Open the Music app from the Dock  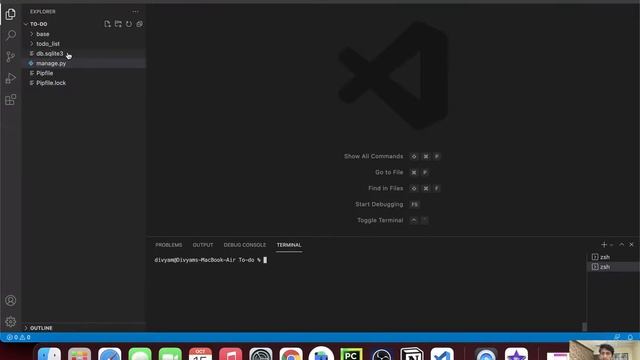[x=231, y=354]
